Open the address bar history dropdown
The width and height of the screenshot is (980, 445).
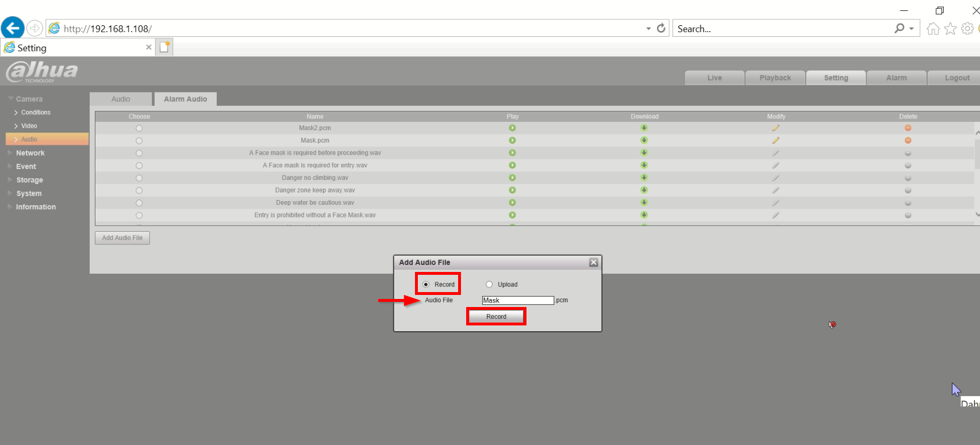point(648,28)
